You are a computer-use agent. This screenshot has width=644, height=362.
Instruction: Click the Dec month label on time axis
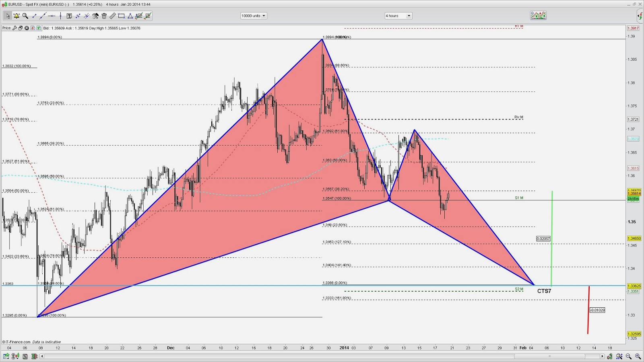pos(171,348)
